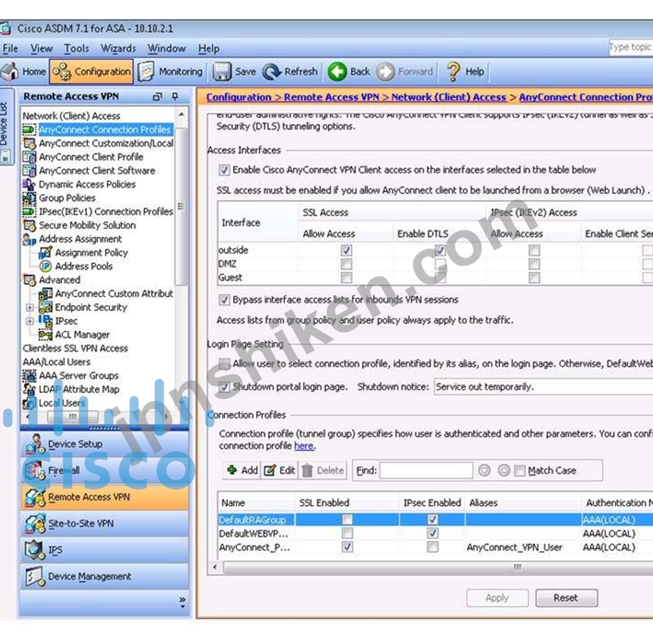This screenshot has height=644, width=653.
Task: Expand the IPsec tree node
Action: pyautogui.click(x=29, y=321)
